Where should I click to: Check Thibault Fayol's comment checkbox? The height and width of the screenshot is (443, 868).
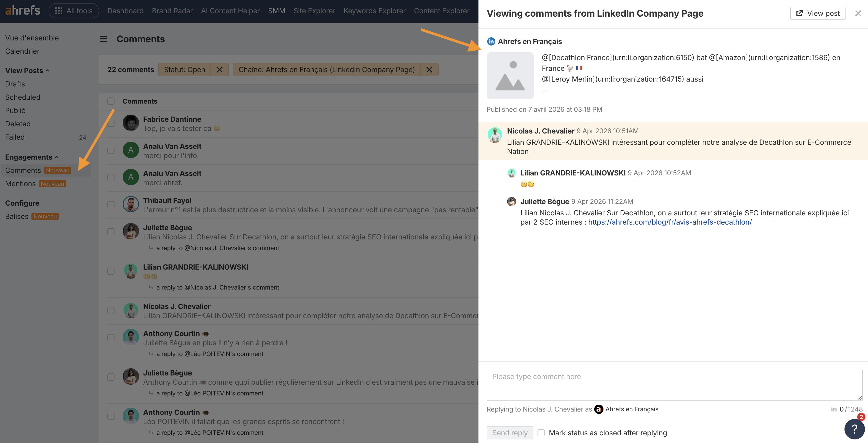tap(111, 205)
